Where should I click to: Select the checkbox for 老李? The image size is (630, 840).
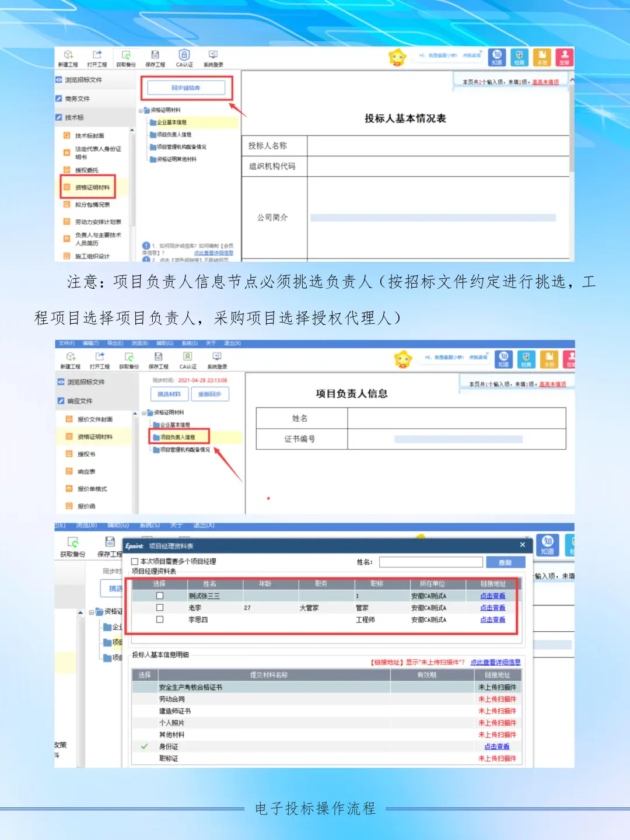click(160, 607)
